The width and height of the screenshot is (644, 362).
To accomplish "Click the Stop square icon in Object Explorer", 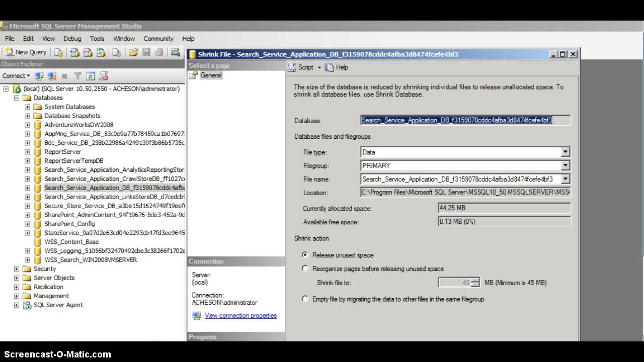I will tap(64, 76).
